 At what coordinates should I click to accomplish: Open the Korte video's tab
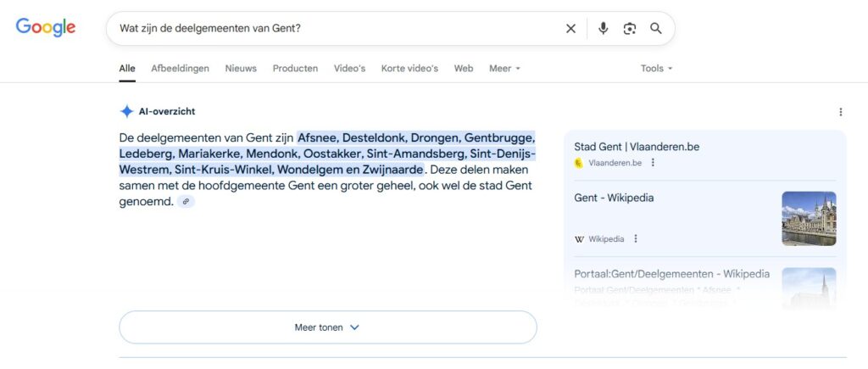click(x=409, y=68)
